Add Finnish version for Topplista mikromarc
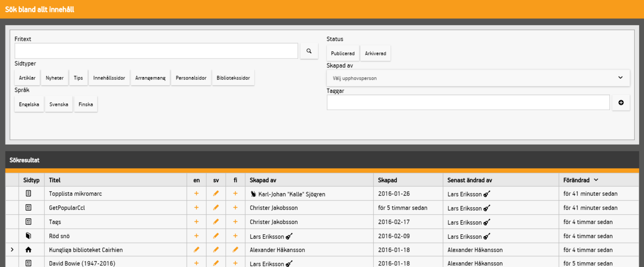 pyautogui.click(x=235, y=194)
